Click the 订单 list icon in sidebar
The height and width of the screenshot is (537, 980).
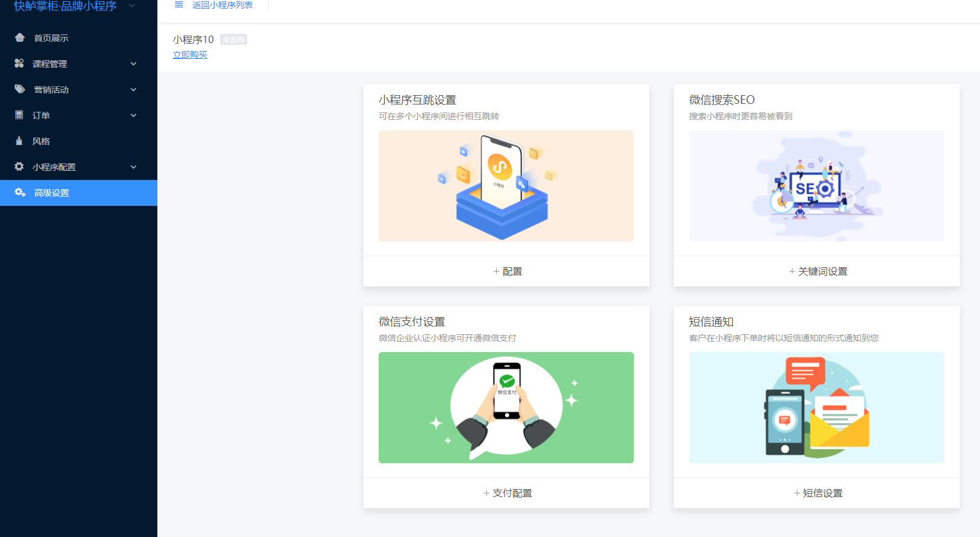(x=19, y=115)
